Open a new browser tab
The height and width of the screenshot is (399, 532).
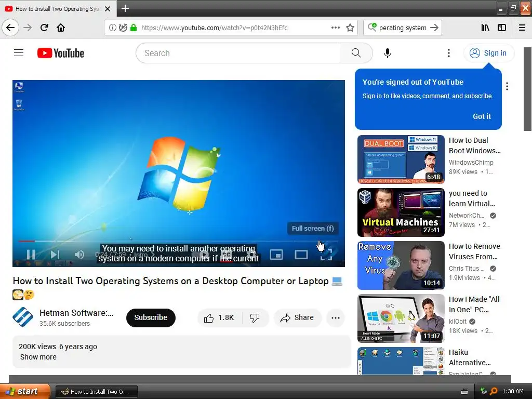tap(125, 8)
